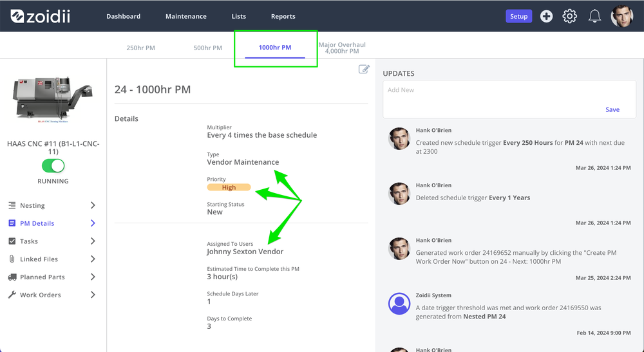Save the new update
The width and height of the screenshot is (644, 352).
click(x=612, y=109)
